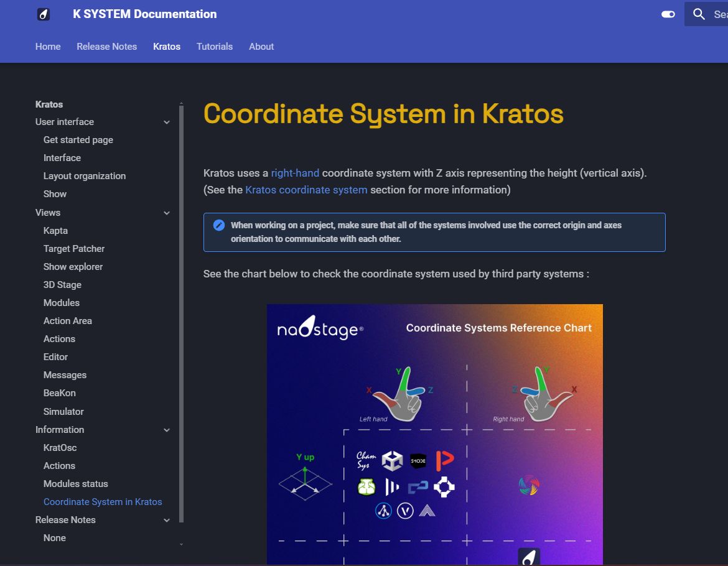This screenshot has width=728, height=566.
Task: Collapse the Information section chevron
Action: pos(166,430)
